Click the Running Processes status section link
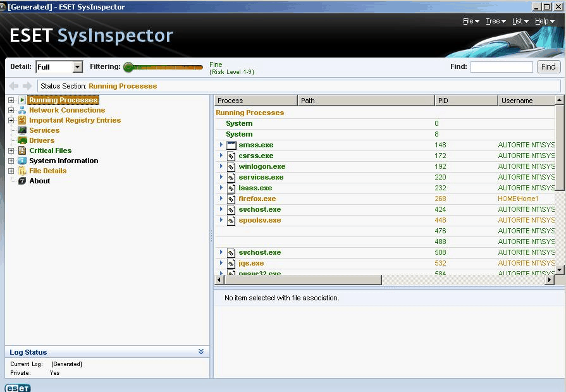 point(123,86)
